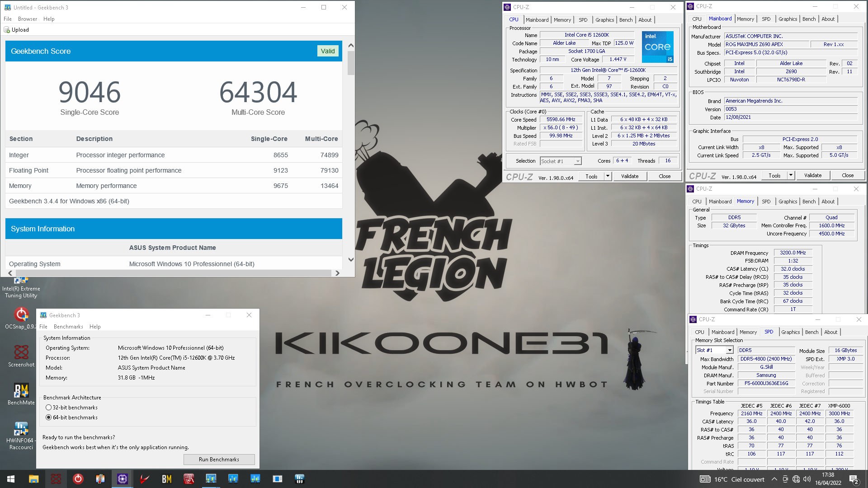Click the right arrow of the Geekbench horizontal scrollbar

337,273
